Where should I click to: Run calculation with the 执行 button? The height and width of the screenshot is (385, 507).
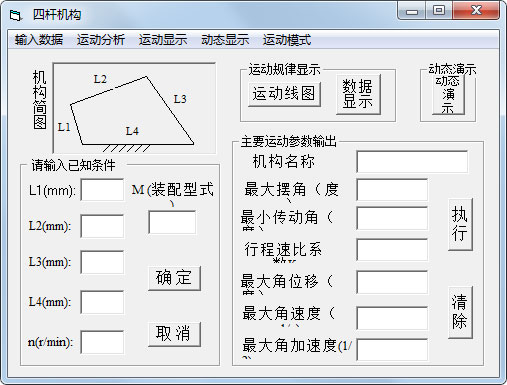click(x=460, y=224)
